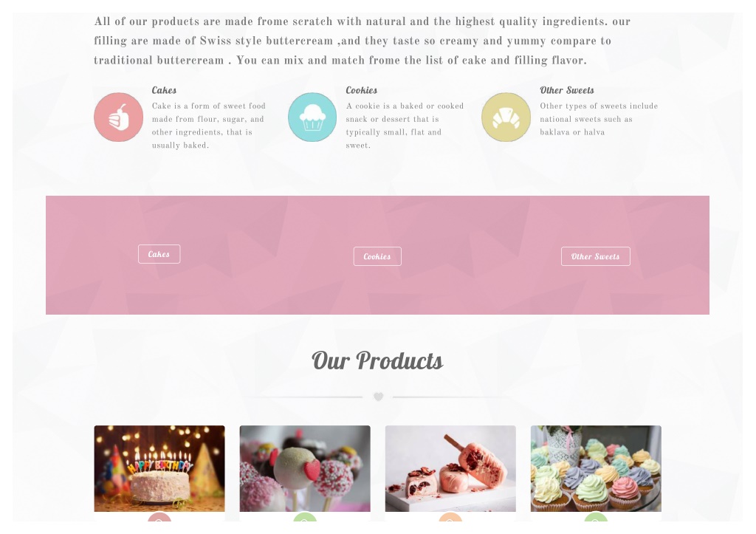Click the heart divider under Our Products
The height and width of the screenshot is (534, 756).
(379, 397)
